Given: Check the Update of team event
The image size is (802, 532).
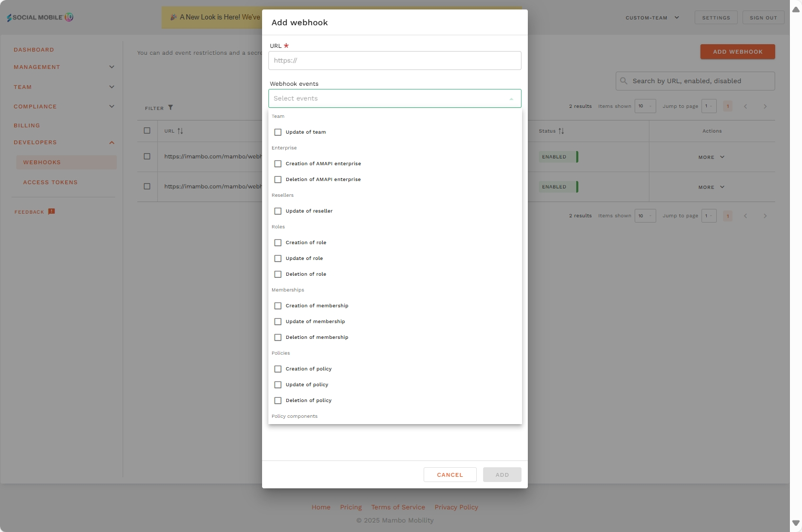Looking at the screenshot, I should pyautogui.click(x=278, y=132).
